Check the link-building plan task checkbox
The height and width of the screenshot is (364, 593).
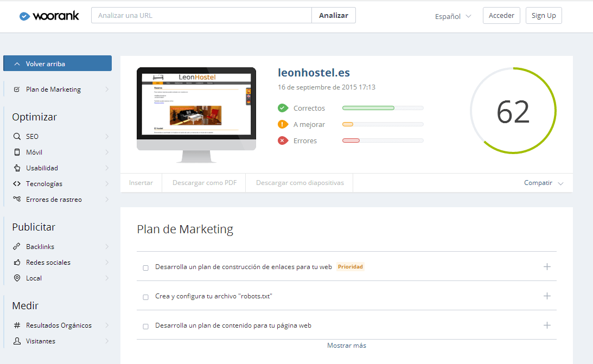pyautogui.click(x=145, y=268)
